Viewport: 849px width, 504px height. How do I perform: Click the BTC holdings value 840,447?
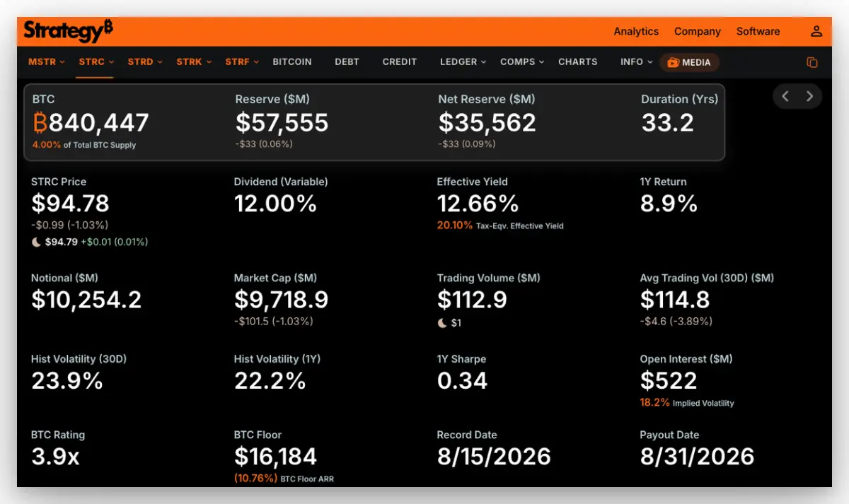98,123
